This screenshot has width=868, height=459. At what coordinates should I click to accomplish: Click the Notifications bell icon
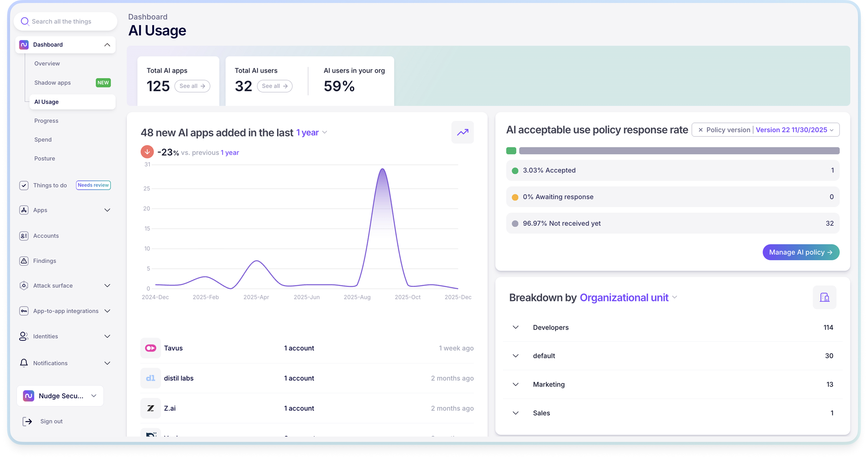point(24,363)
